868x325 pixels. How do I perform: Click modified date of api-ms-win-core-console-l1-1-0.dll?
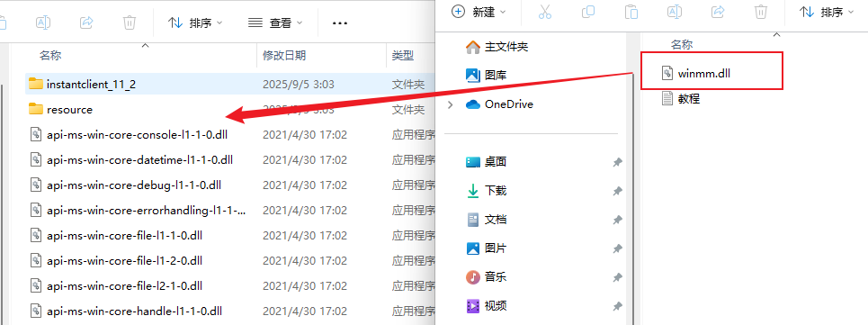point(305,134)
